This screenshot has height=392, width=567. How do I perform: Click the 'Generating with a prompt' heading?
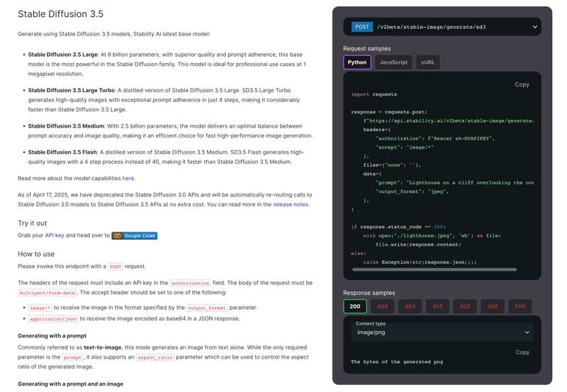click(x=52, y=335)
